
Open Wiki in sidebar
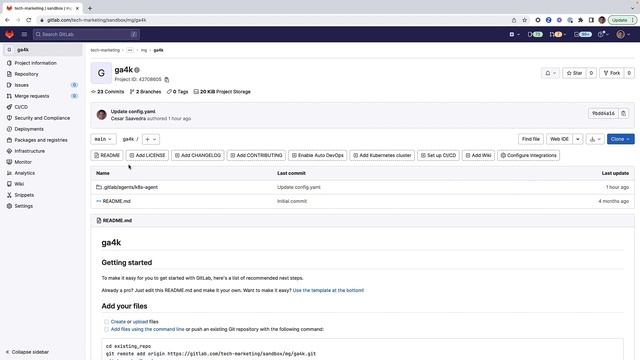(x=19, y=184)
